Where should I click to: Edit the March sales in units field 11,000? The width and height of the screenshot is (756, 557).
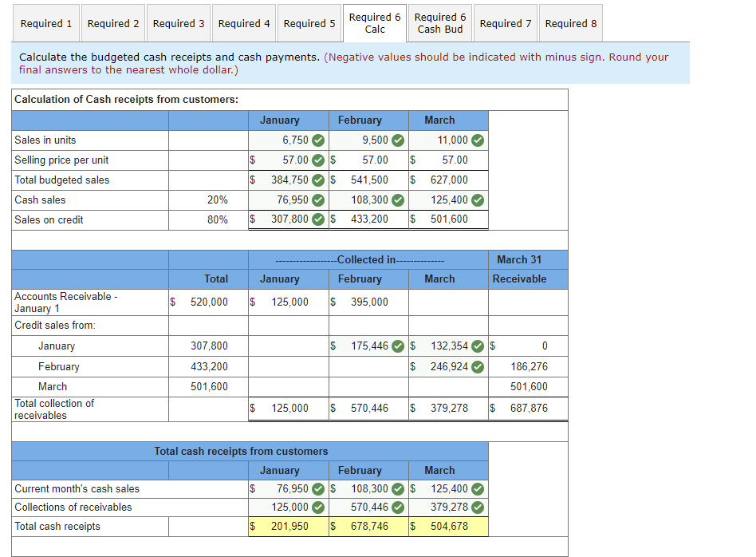tap(448, 140)
